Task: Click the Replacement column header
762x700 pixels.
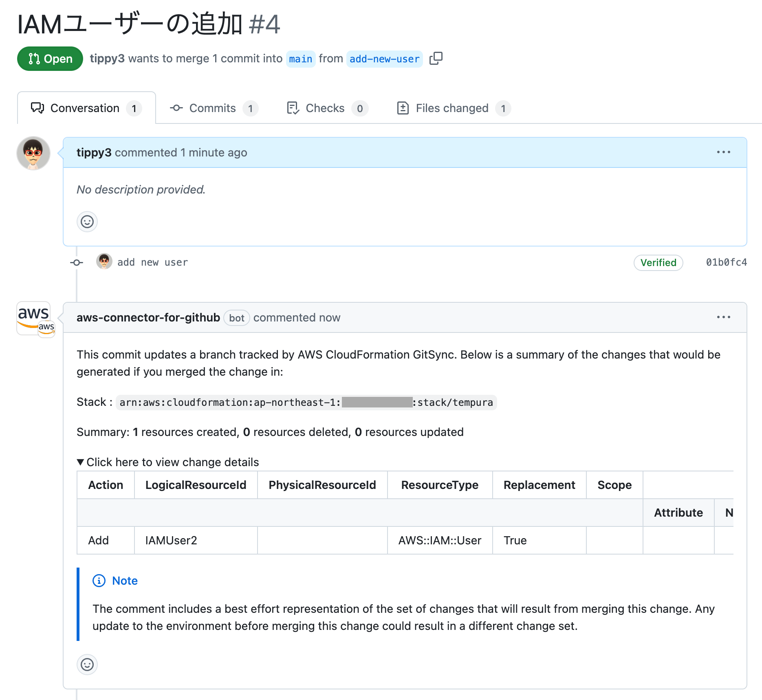Action: pos(540,485)
